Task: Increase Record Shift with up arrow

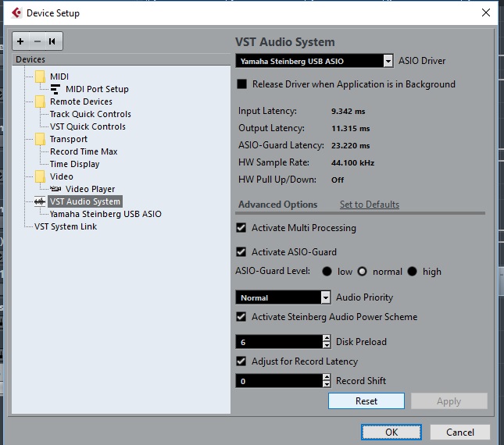Action: [x=327, y=378]
